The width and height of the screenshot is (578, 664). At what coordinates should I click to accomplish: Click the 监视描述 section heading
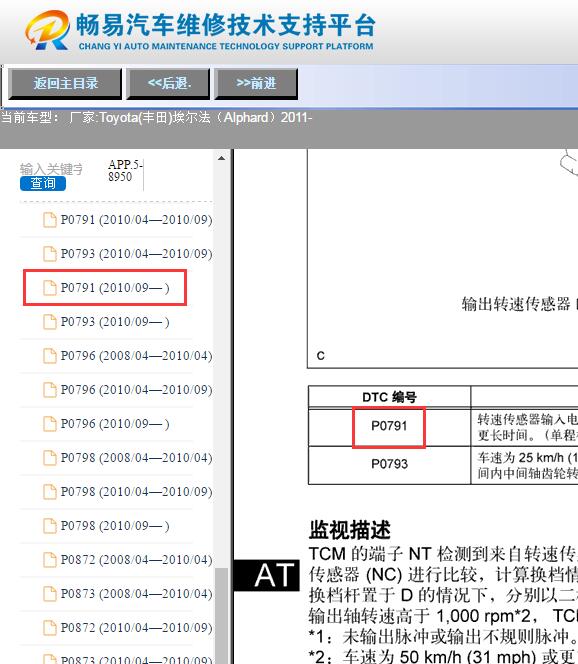350,530
